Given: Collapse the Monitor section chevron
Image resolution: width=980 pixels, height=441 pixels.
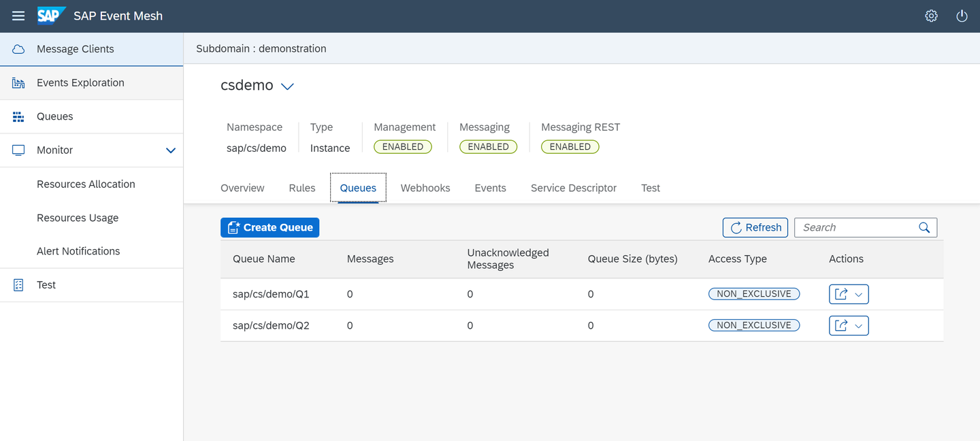Looking at the screenshot, I should 171,150.
